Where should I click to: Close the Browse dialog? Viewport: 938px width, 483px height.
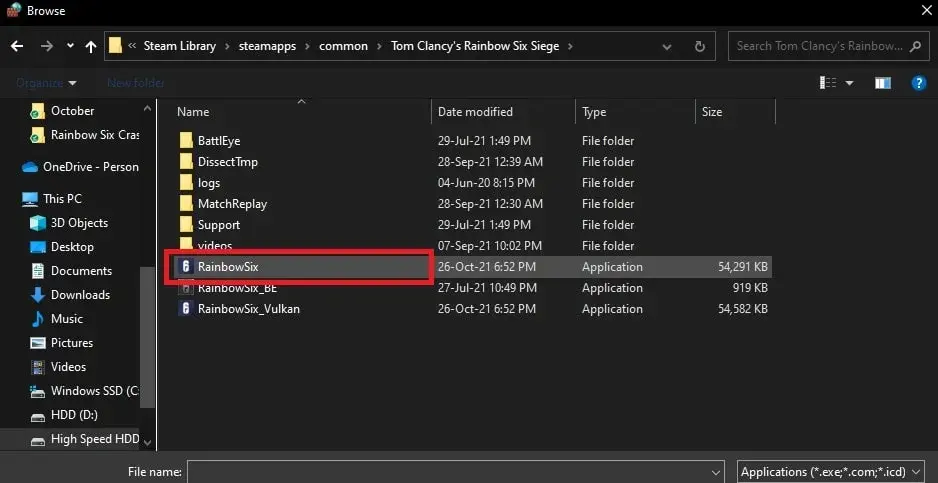point(925,9)
